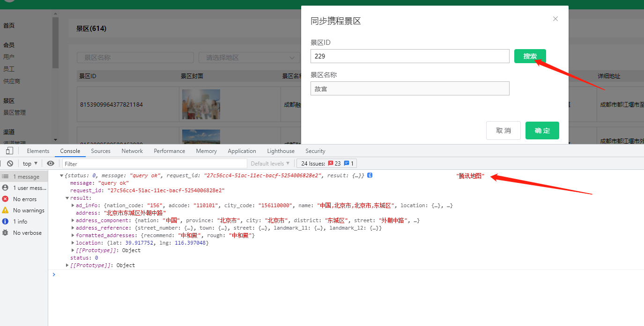Open 员工 in the left sidebar
This screenshot has width=644, height=326.
(9, 69)
